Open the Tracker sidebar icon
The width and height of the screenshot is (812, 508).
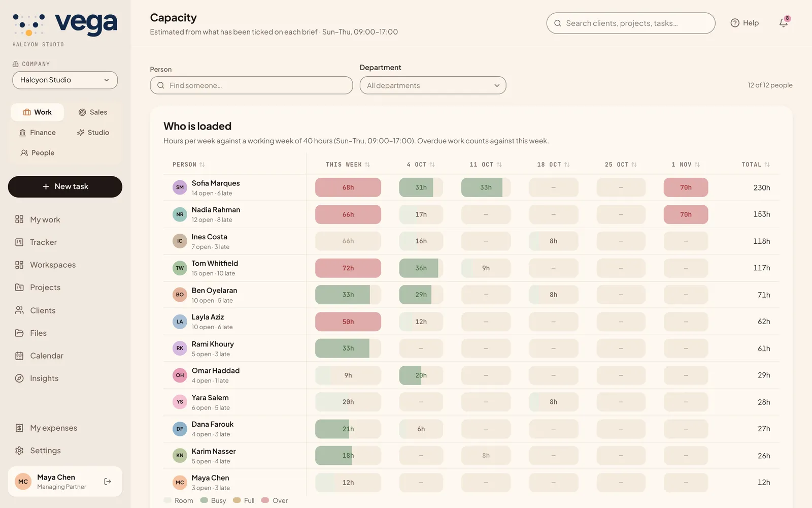pyautogui.click(x=19, y=242)
